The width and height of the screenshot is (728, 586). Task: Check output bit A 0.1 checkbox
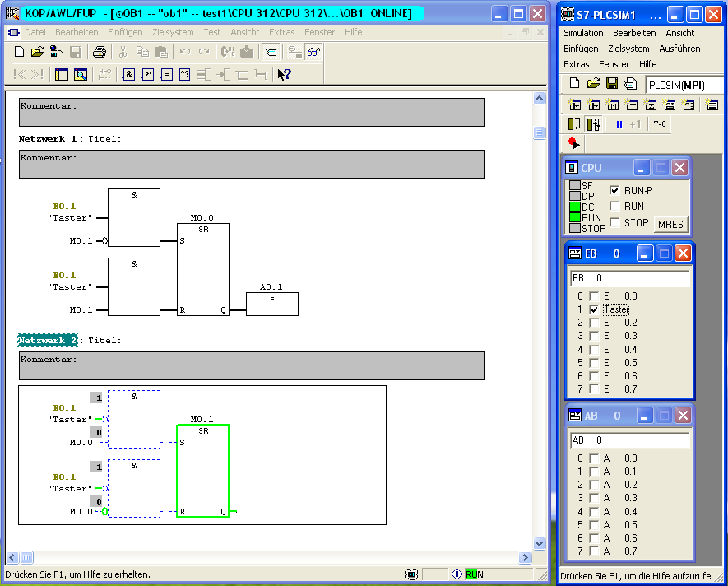pos(594,472)
